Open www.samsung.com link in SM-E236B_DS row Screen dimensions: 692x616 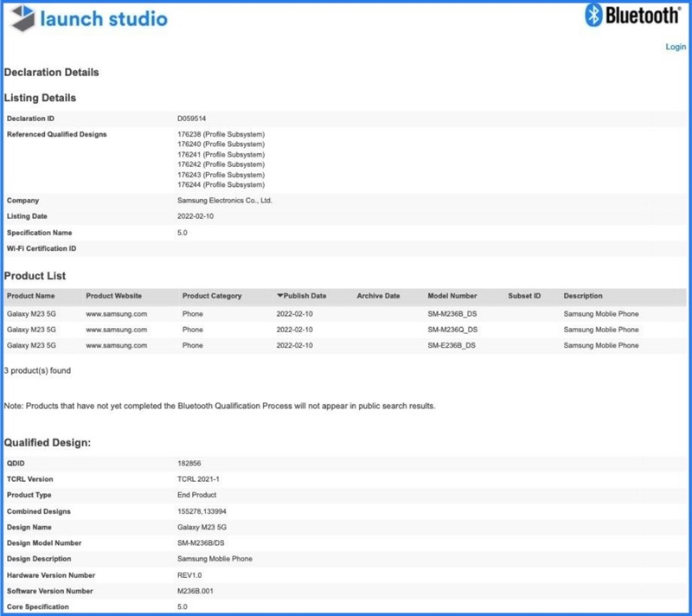[x=116, y=345]
